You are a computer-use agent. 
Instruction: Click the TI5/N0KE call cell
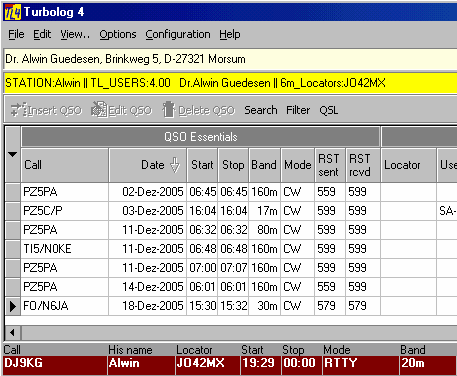click(x=65, y=249)
